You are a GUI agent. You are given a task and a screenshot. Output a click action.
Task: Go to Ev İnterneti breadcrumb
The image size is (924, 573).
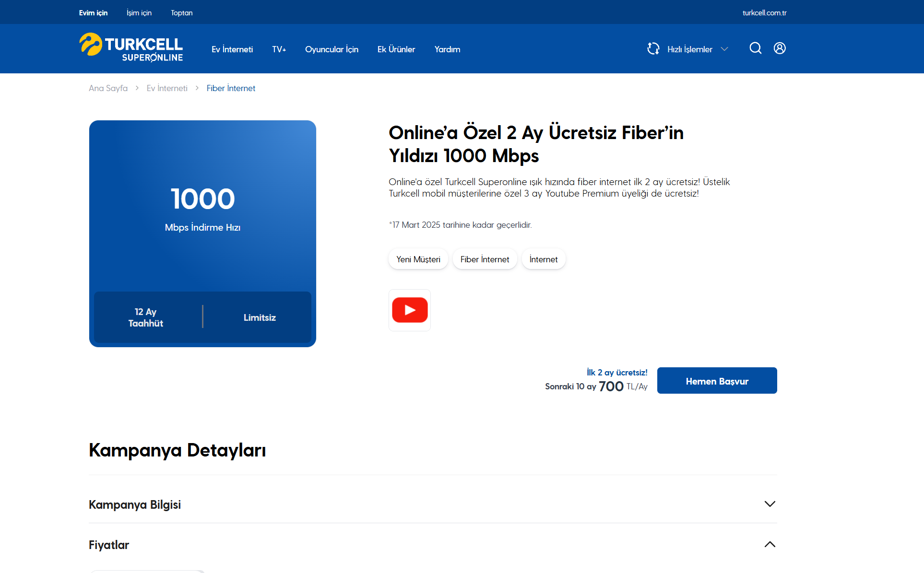pyautogui.click(x=167, y=88)
